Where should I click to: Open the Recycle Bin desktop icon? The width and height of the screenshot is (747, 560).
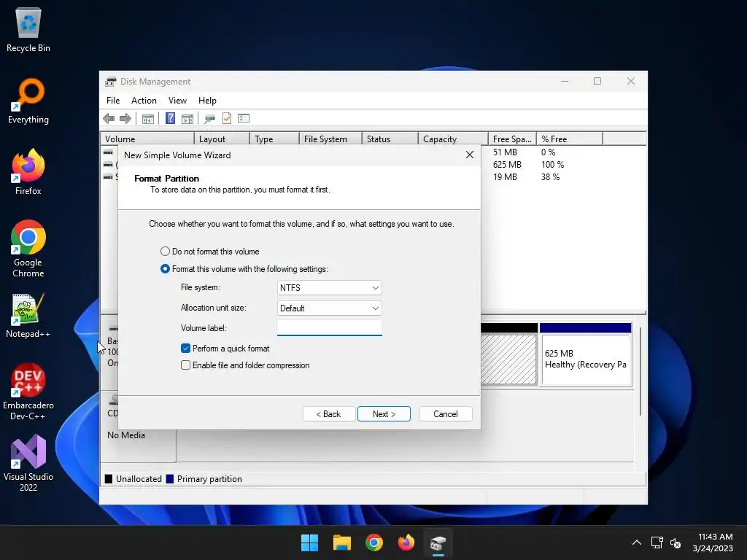(x=28, y=29)
